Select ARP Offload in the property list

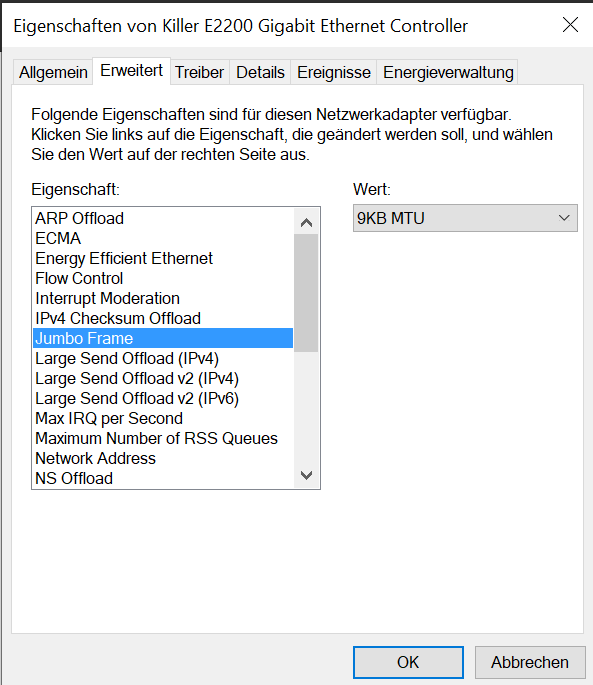[163, 218]
